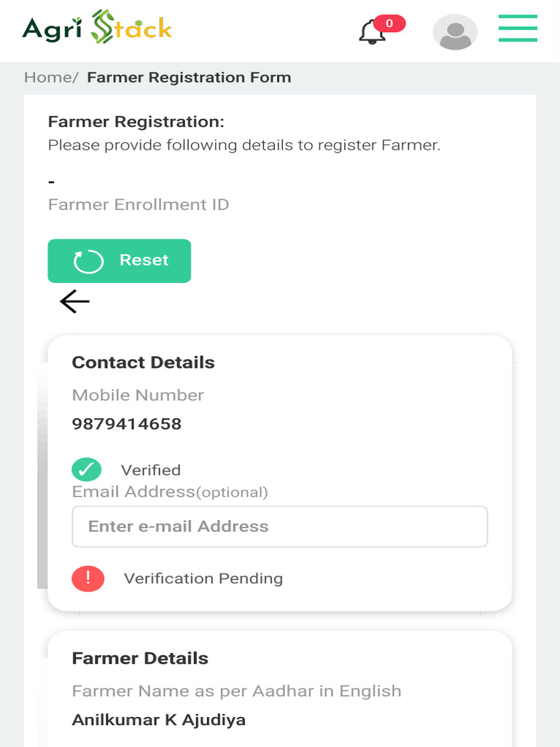
Task: Click the Verified status label
Action: 151,471
